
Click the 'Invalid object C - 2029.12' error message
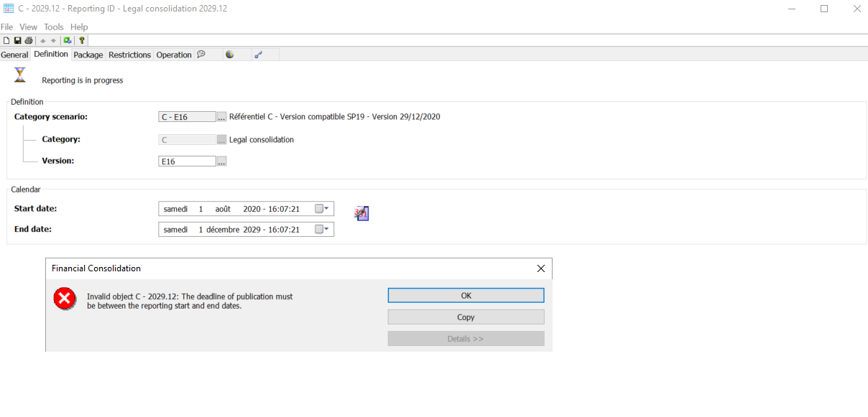190,301
